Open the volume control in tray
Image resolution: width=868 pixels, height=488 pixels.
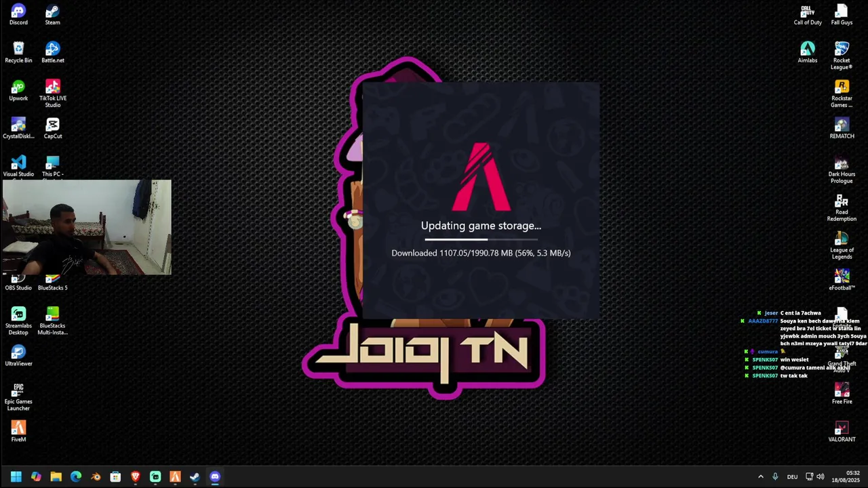[821, 477]
